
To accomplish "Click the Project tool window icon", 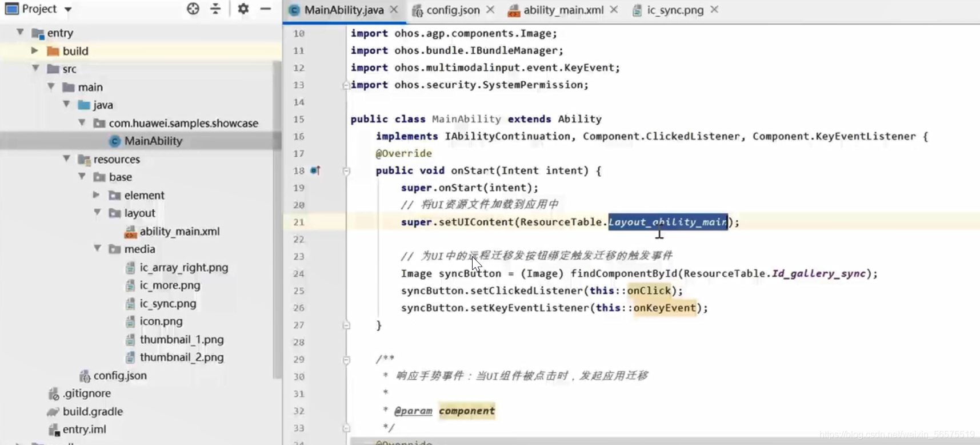I will tap(11, 9).
